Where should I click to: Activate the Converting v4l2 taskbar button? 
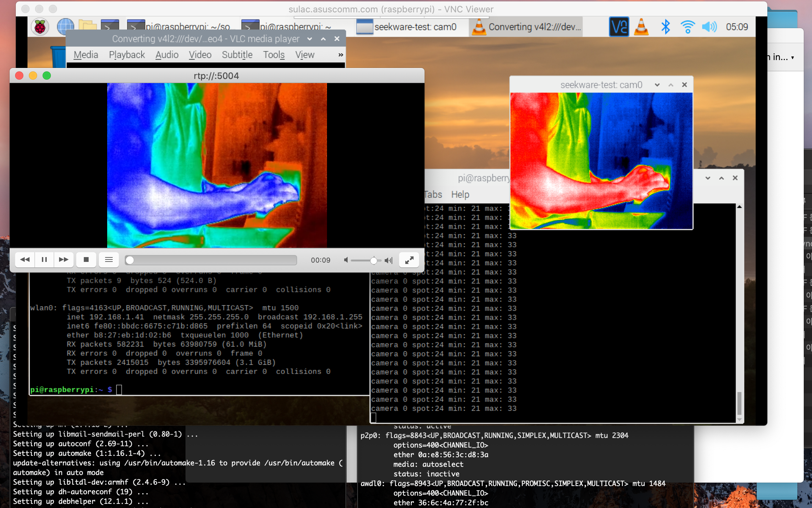coord(526,27)
